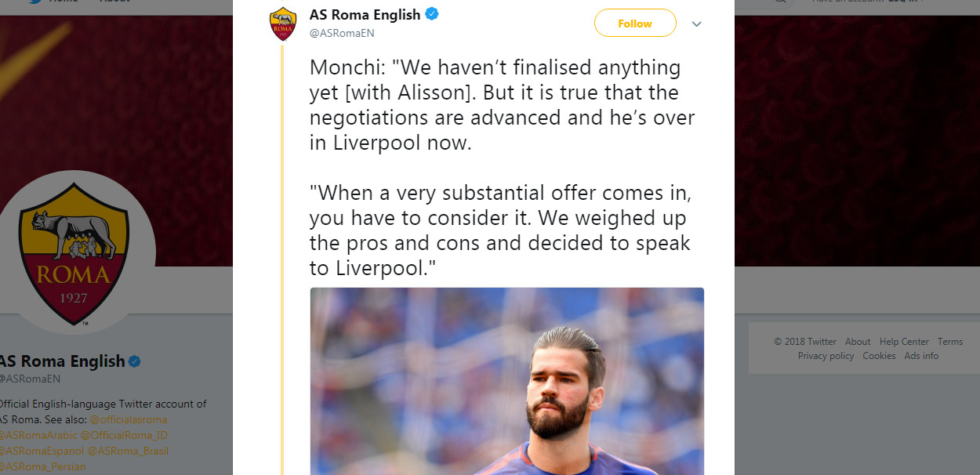Open the Help Center link in the footer
This screenshot has height=475, width=980.
[x=903, y=341]
